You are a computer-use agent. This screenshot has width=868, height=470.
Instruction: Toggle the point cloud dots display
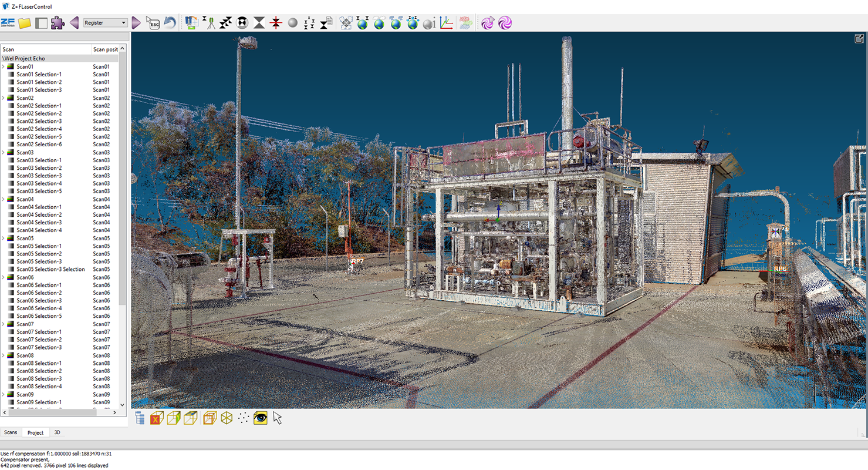[244, 418]
